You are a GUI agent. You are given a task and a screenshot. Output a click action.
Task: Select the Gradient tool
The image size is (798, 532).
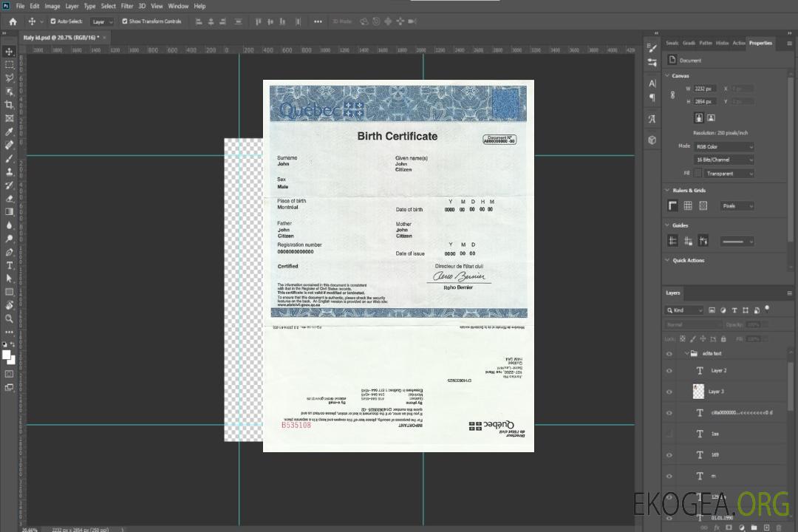click(x=9, y=212)
